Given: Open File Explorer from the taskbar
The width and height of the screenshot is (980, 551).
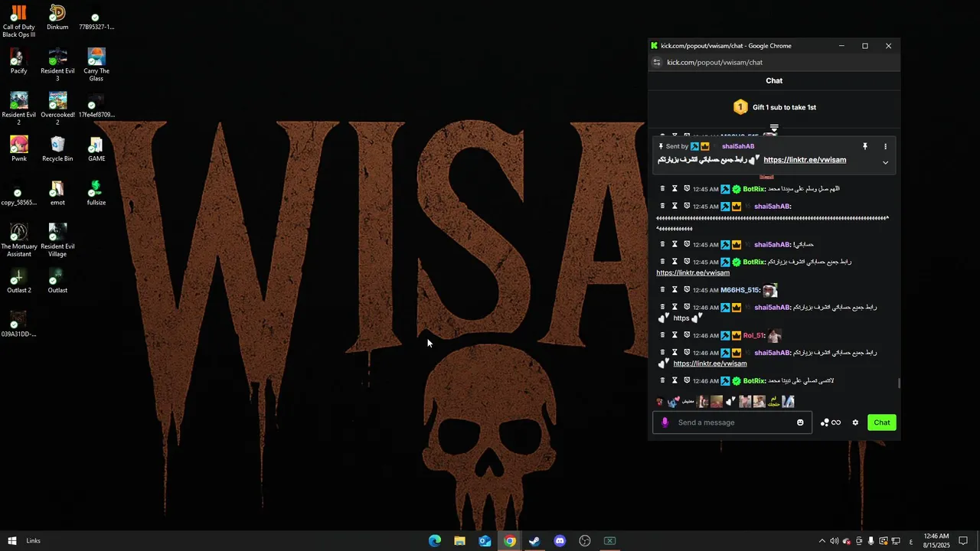Looking at the screenshot, I should pyautogui.click(x=459, y=541).
